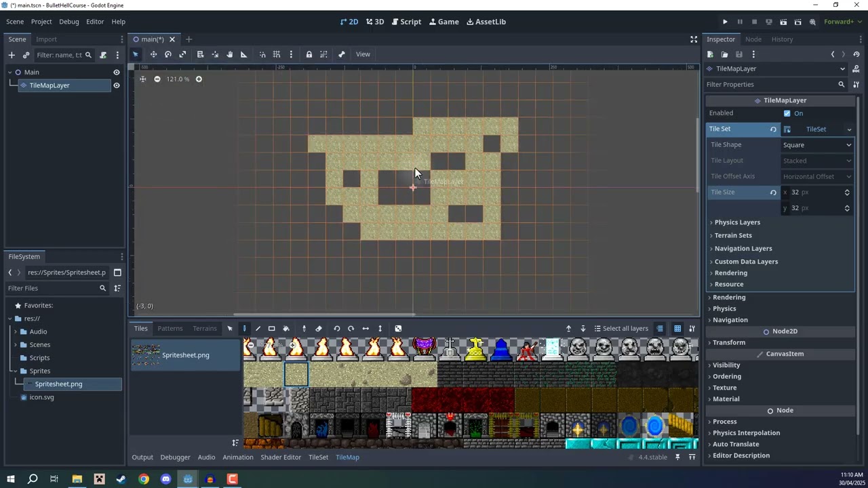Select the Spritesheet.png tile source thumbnail

(186, 355)
